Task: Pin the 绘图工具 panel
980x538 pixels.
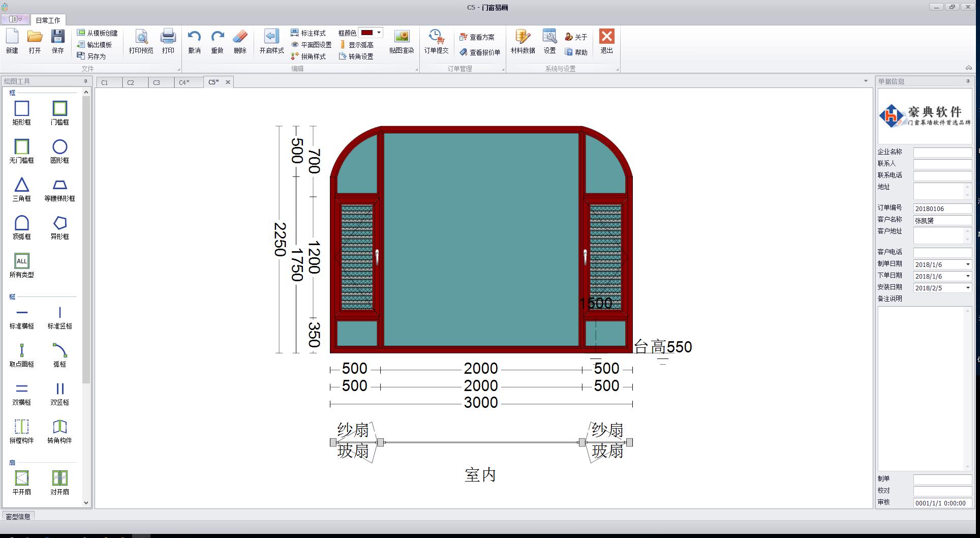Action: [x=85, y=81]
